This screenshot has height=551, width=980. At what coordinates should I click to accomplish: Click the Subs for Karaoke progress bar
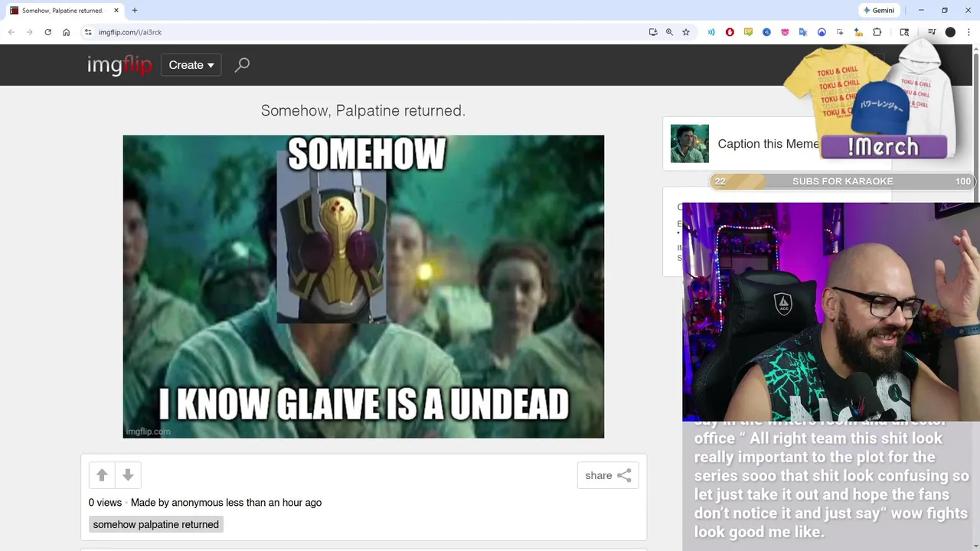click(841, 181)
